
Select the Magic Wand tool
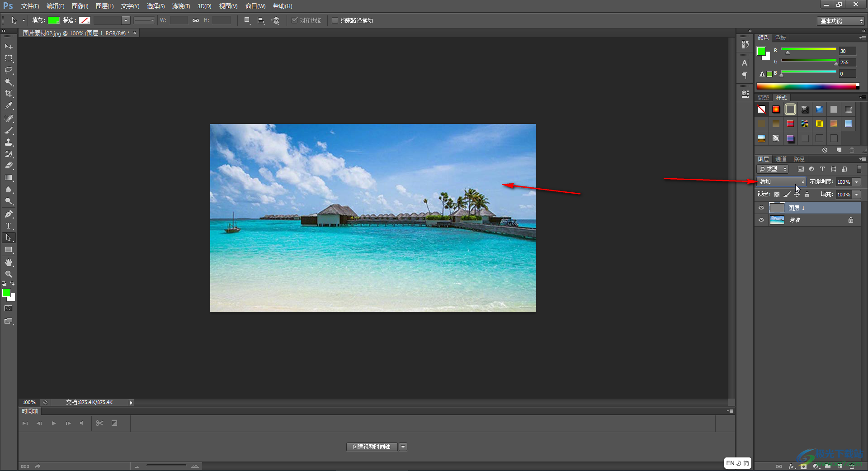(9, 82)
